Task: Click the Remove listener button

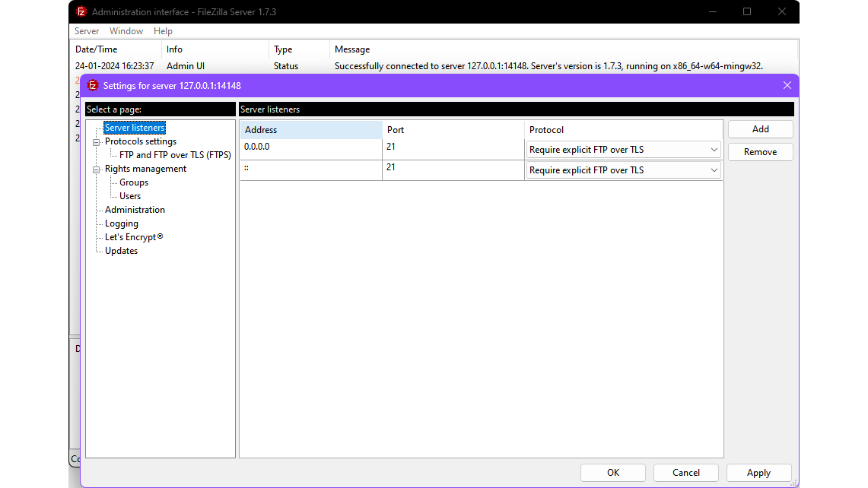Action: pos(760,151)
